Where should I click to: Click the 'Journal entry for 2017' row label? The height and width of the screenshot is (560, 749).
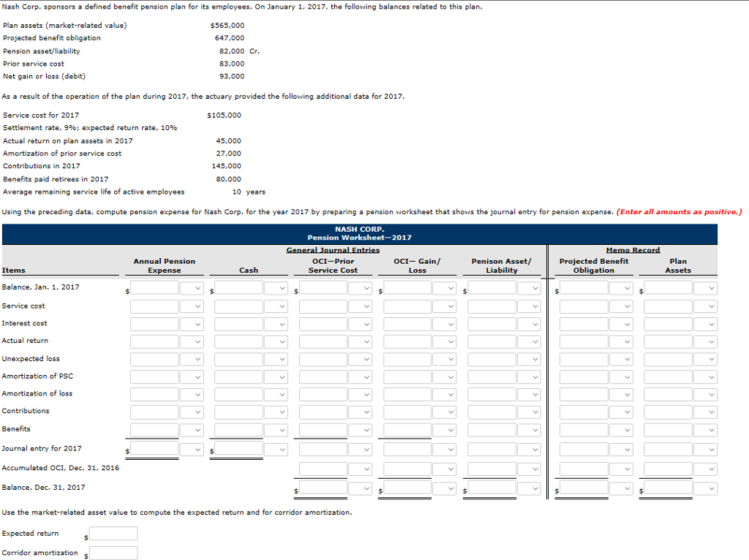coord(42,448)
